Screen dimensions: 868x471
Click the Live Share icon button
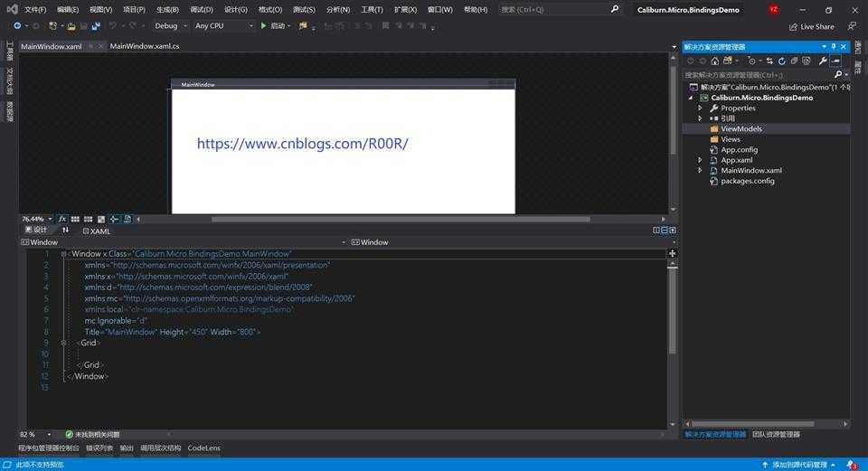click(x=812, y=26)
